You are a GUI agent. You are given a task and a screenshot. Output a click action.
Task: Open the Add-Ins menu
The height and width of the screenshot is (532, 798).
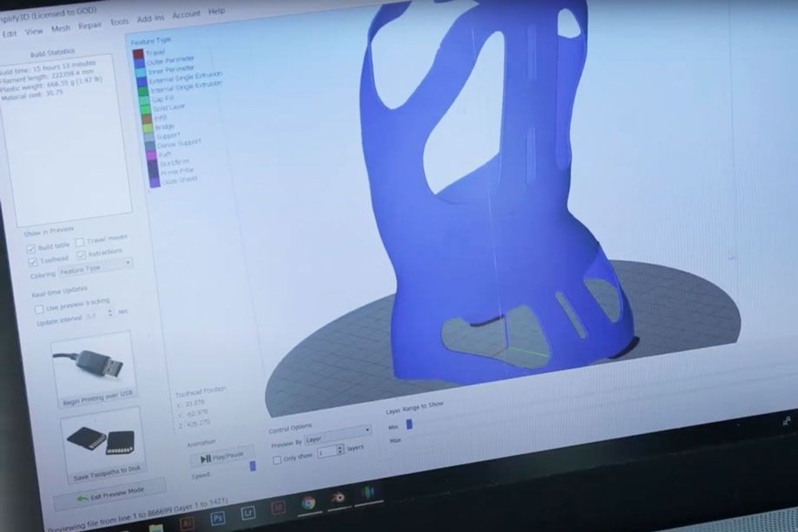coord(150,18)
